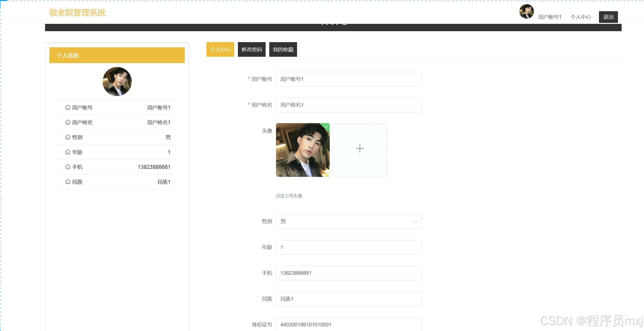This screenshot has width=644, height=331.
Task: Click the house icon beside 民族
Action: (67, 181)
